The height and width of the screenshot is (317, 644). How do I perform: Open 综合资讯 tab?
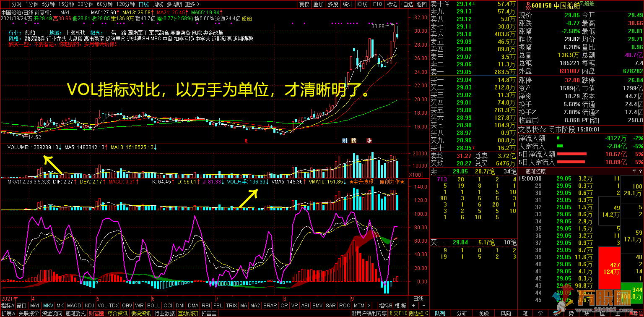coord(117,313)
